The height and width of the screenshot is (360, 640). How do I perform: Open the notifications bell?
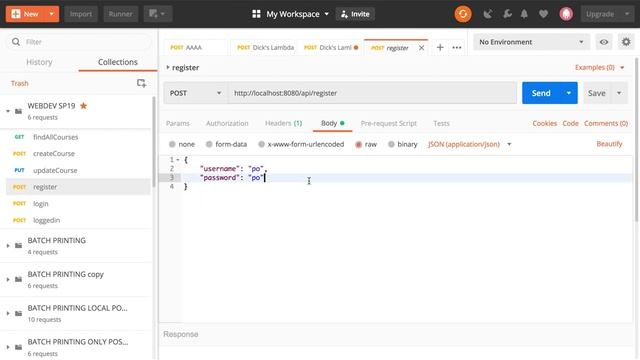tap(524, 14)
